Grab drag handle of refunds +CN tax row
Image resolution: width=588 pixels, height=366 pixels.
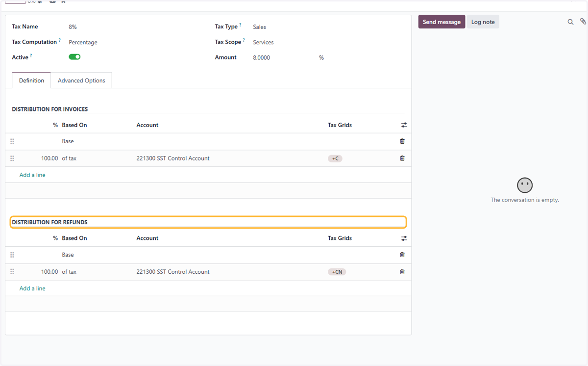coord(12,272)
